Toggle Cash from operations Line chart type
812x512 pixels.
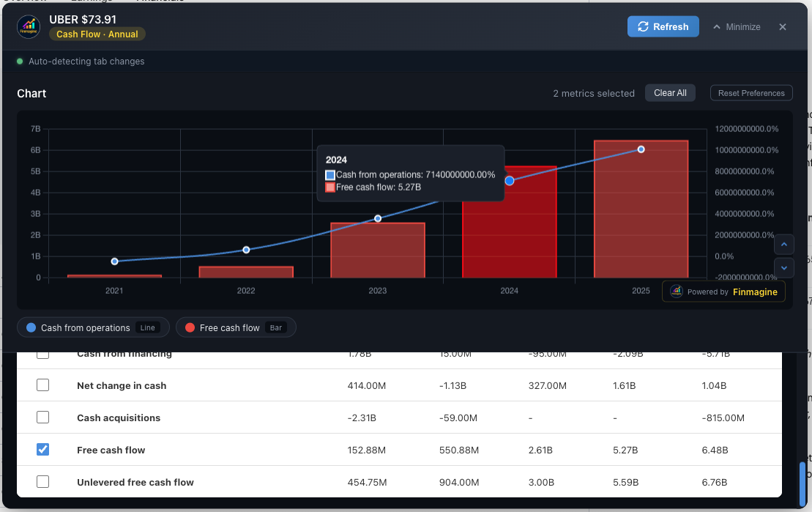pos(147,328)
